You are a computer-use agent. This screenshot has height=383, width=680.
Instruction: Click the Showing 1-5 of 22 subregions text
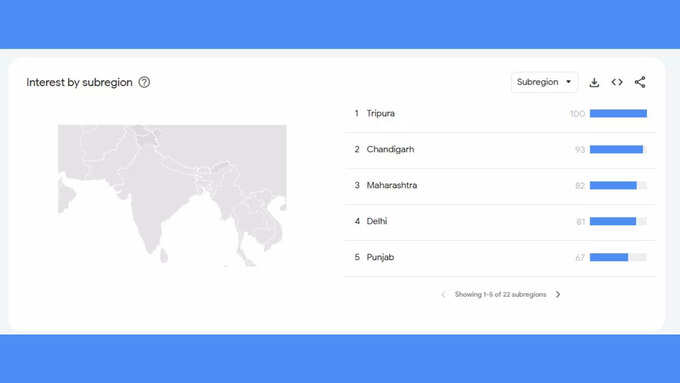(500, 295)
